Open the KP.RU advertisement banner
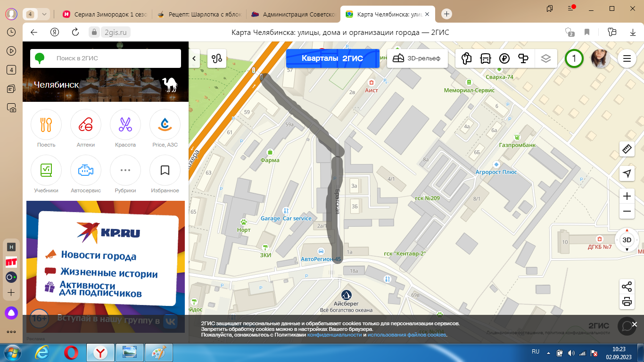644x362 pixels. (x=106, y=267)
